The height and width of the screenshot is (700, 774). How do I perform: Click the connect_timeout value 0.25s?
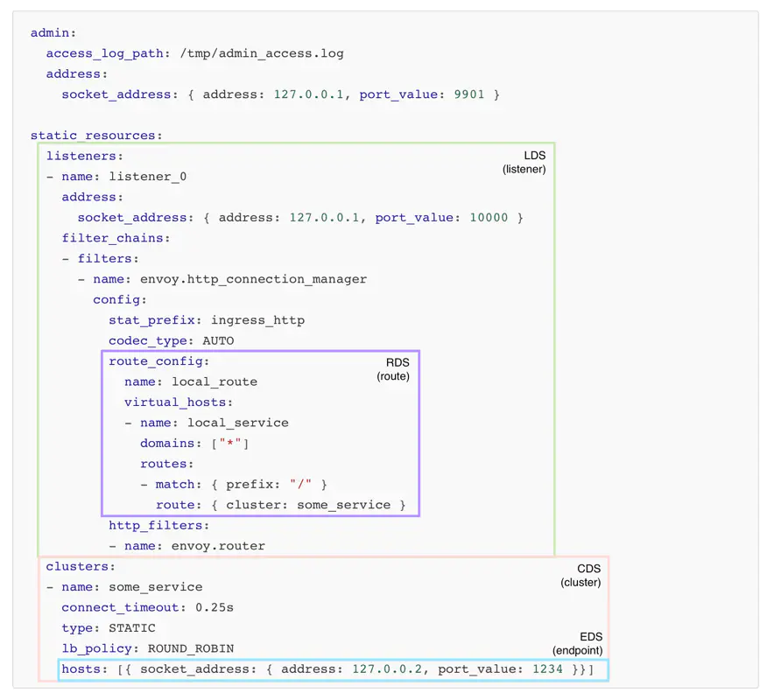pyautogui.click(x=214, y=607)
